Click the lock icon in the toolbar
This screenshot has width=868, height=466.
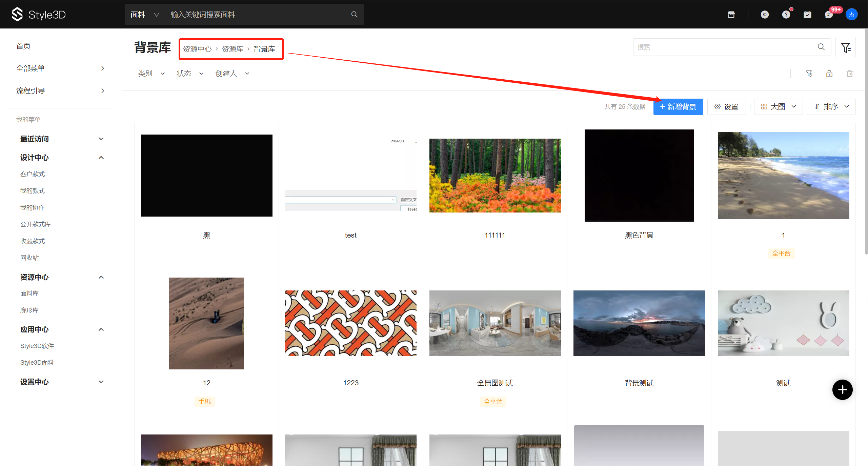(829, 74)
